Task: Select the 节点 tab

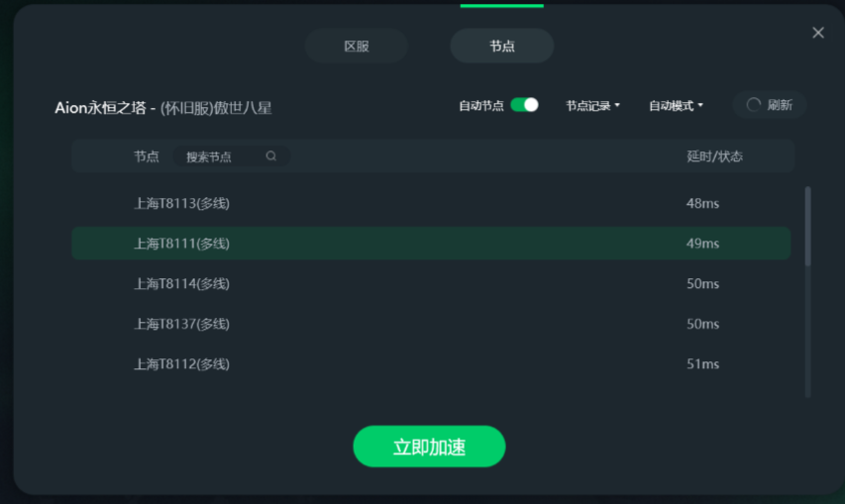Action: pos(501,47)
